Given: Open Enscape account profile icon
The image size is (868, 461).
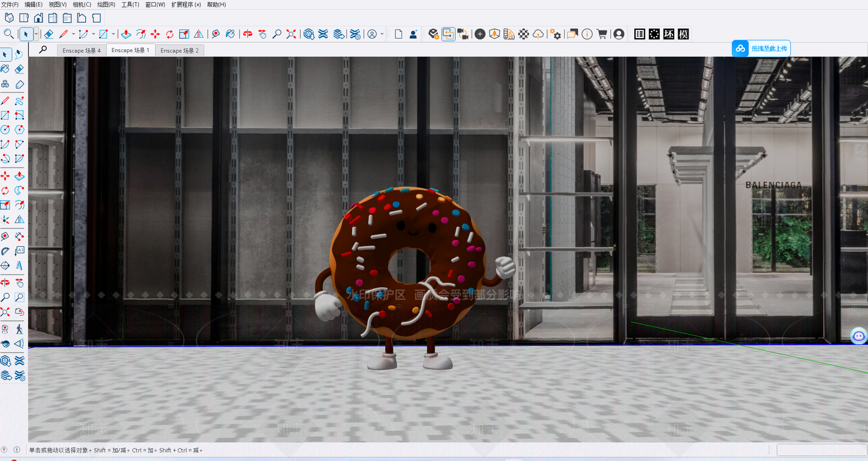Looking at the screenshot, I should tap(618, 34).
